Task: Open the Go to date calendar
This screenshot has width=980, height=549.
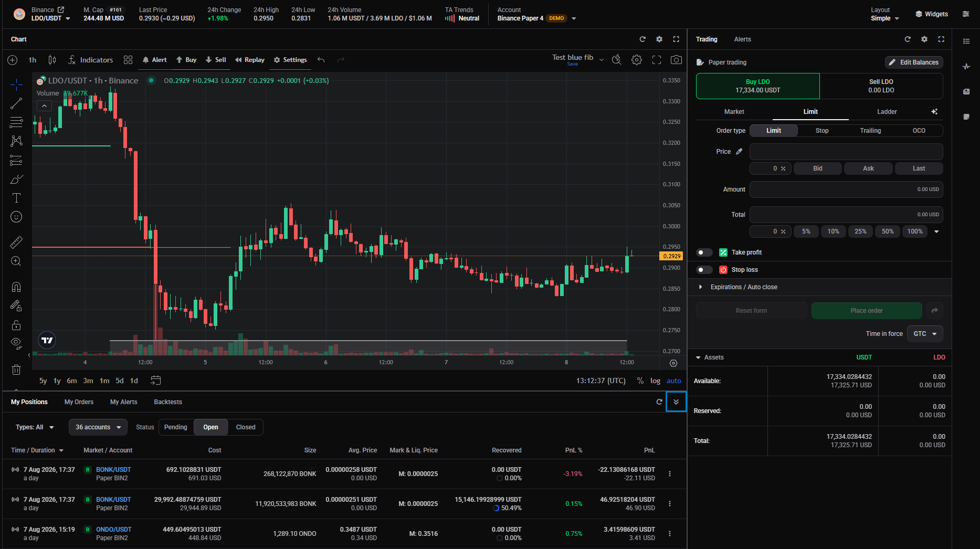Action: click(x=156, y=381)
